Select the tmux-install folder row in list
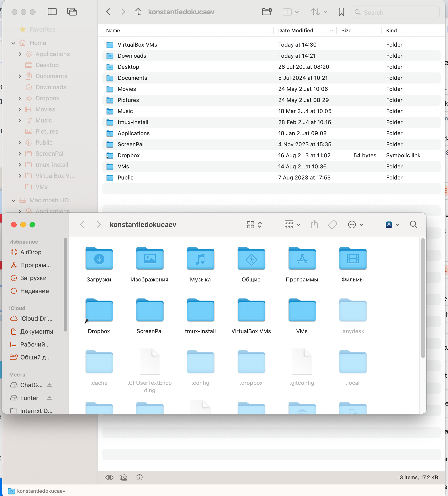 point(133,122)
